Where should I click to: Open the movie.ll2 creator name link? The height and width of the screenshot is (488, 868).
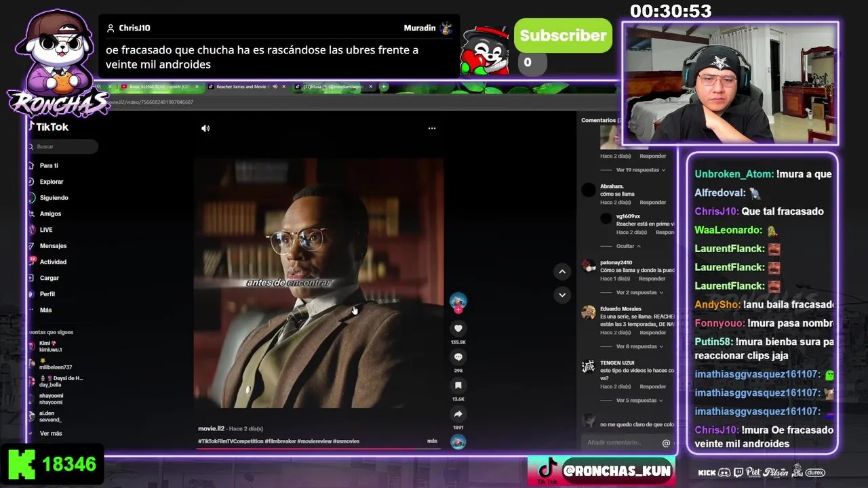(x=211, y=428)
